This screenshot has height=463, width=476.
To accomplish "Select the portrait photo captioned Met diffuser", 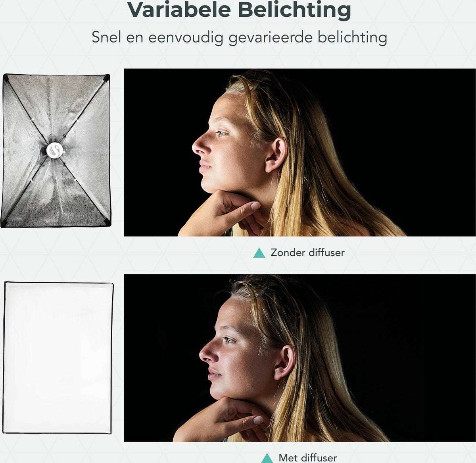I will (x=299, y=358).
